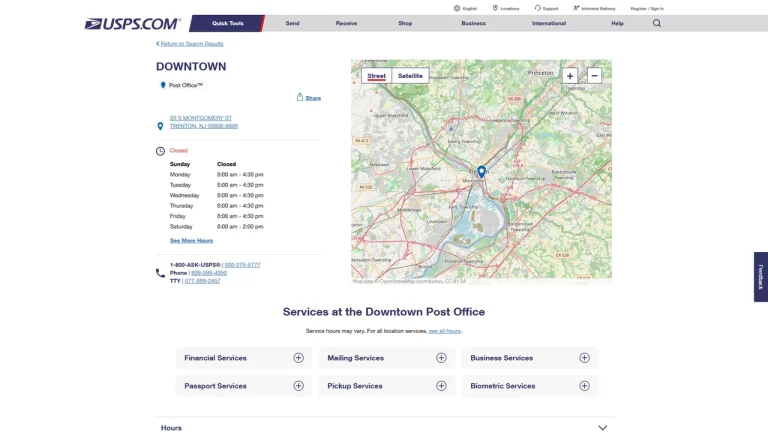Image resolution: width=768 pixels, height=432 pixels.
Task: Click the USPS.COM logo
Action: (x=132, y=24)
